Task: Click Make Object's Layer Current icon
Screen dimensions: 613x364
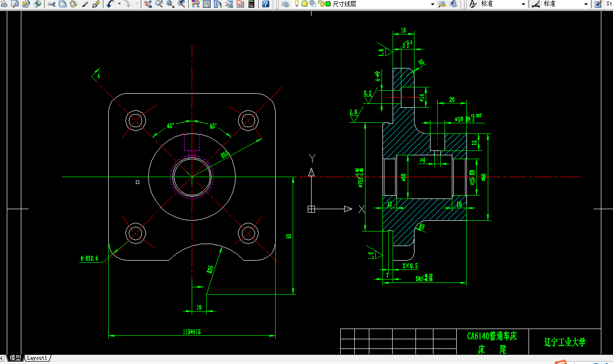Action: coord(442,4)
